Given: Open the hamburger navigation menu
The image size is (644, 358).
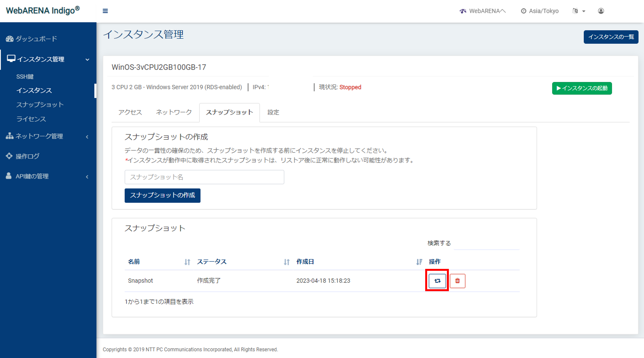Looking at the screenshot, I should click(105, 11).
